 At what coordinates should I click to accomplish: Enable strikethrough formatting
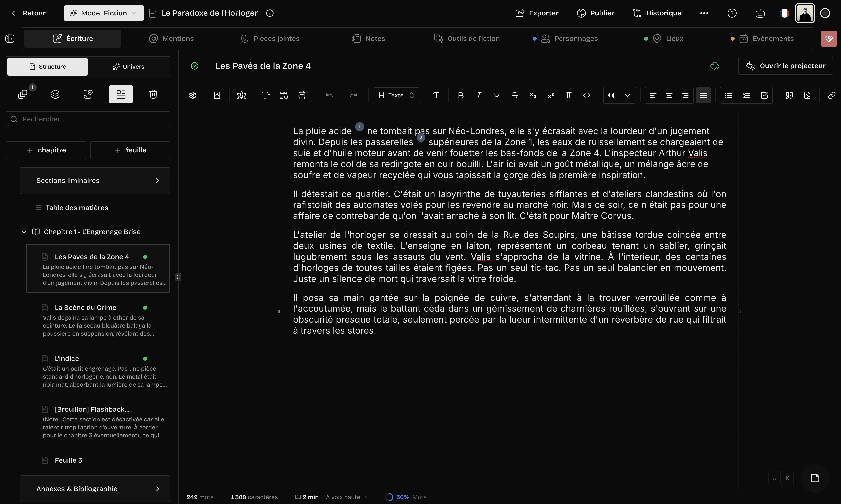pyautogui.click(x=514, y=96)
